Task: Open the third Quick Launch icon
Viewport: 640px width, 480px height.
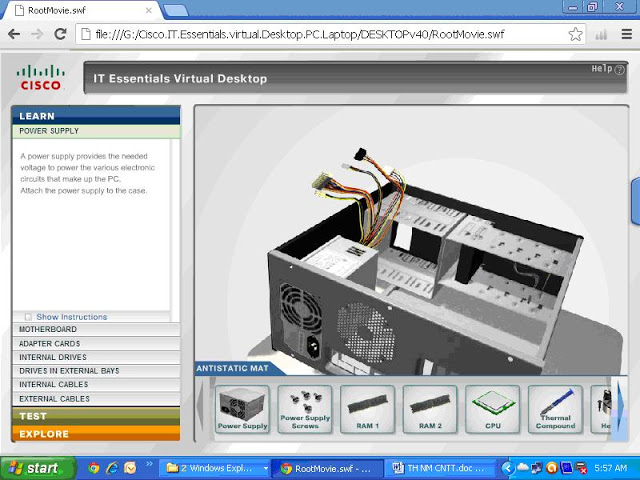Action: (130, 468)
